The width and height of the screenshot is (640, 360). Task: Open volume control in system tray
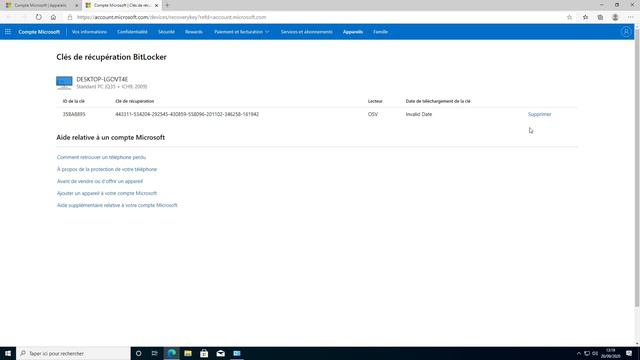(x=595, y=353)
